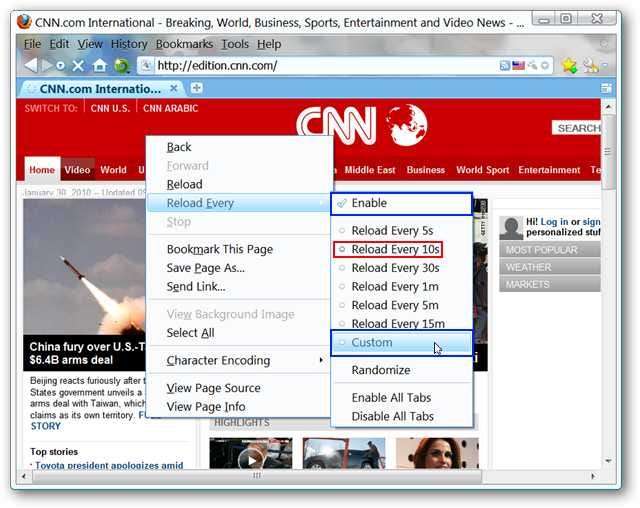The width and height of the screenshot is (640, 508).
Task: Open the Edit menu
Action: pyautogui.click(x=59, y=44)
